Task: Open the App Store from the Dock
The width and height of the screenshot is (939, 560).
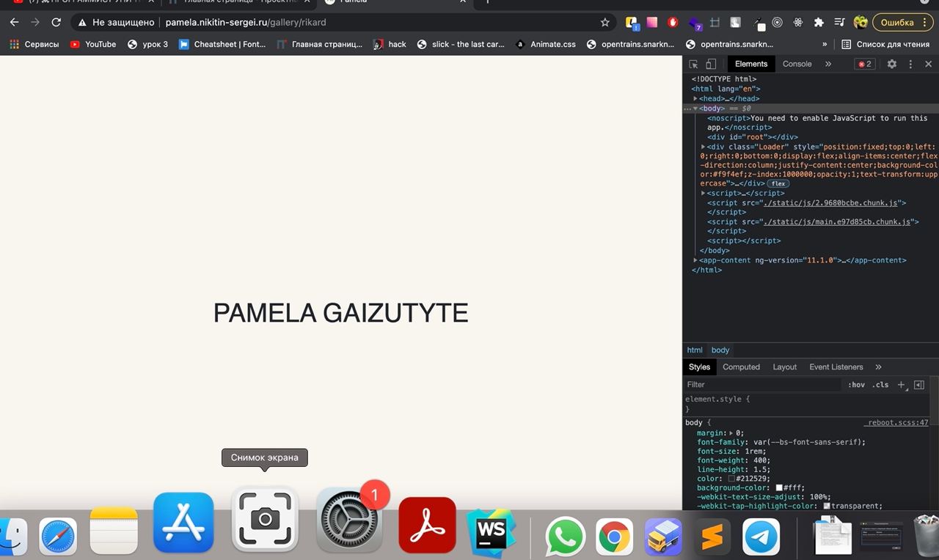Action: coord(183,522)
